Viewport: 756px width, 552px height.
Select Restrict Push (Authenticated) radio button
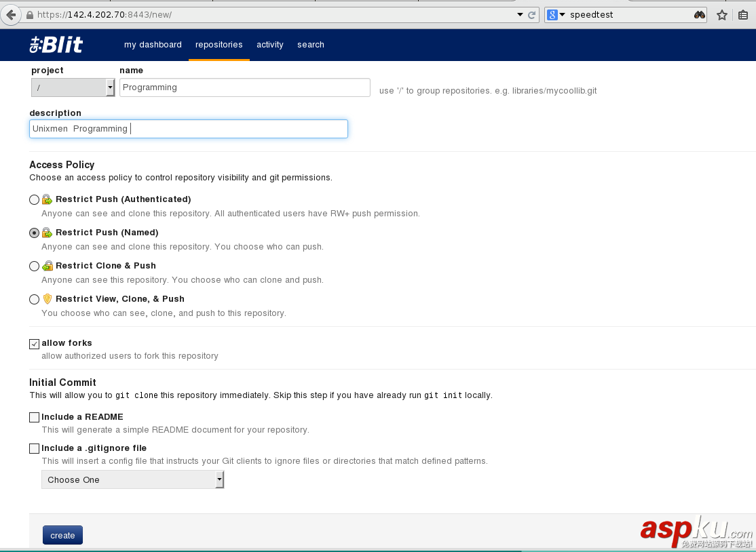34,199
